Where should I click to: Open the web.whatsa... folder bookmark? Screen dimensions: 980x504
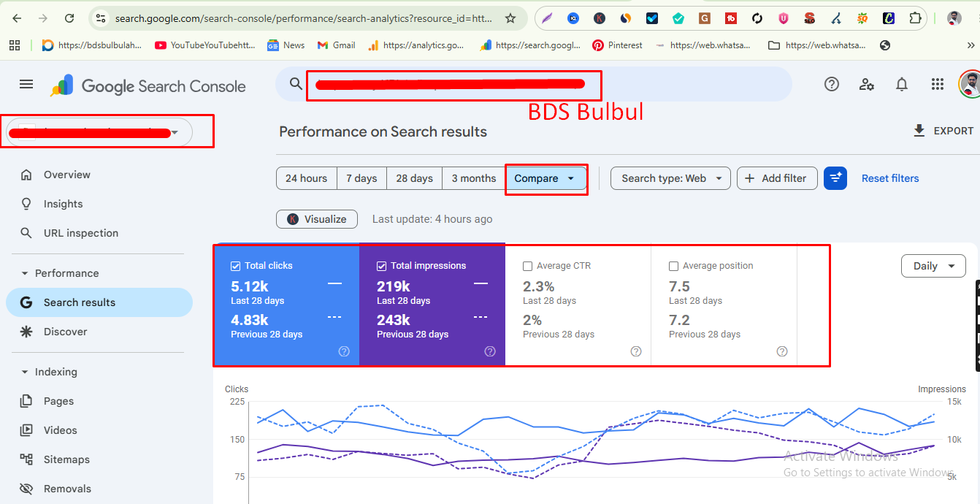[817, 45]
